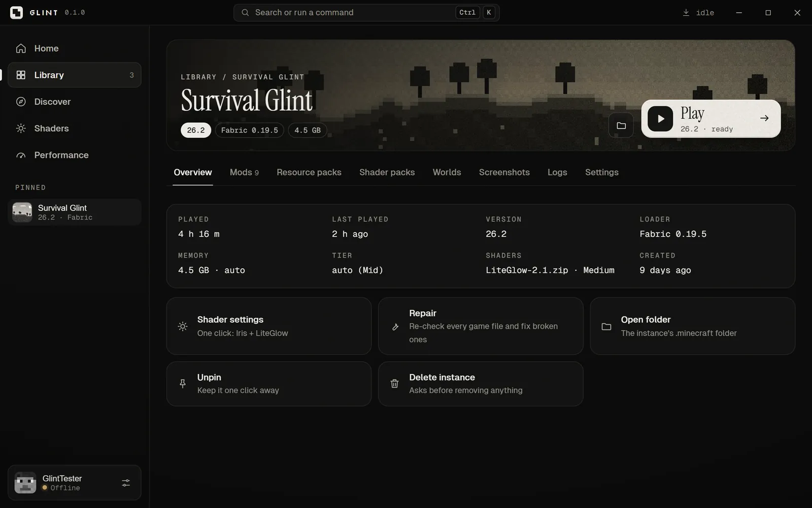Click the Open folder card
The height and width of the screenshot is (508, 812).
[x=692, y=326]
